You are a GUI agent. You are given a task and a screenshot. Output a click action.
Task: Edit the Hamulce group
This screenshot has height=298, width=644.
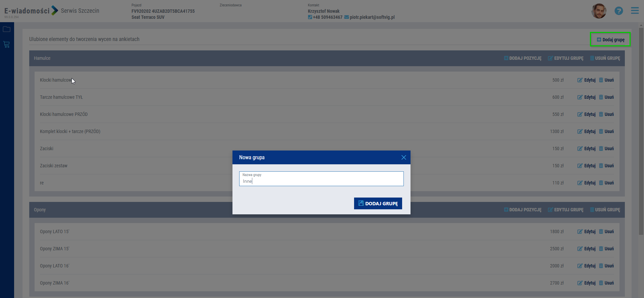[566, 58]
